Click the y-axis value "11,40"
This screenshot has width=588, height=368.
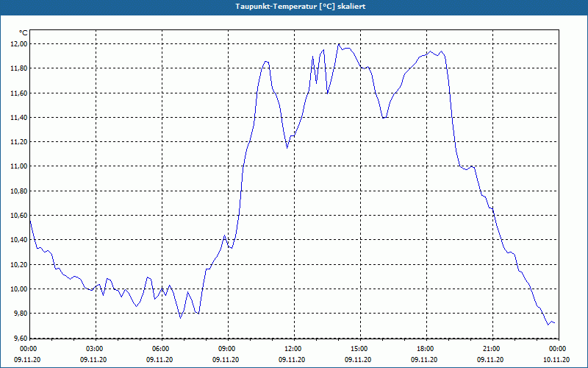tap(20, 118)
